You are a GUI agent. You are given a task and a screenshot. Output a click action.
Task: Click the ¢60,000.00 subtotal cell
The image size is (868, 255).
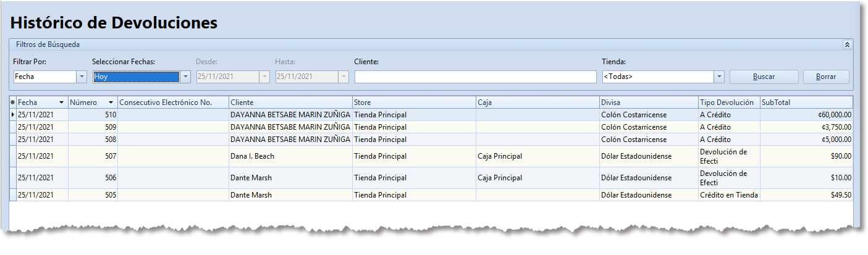[x=806, y=114]
